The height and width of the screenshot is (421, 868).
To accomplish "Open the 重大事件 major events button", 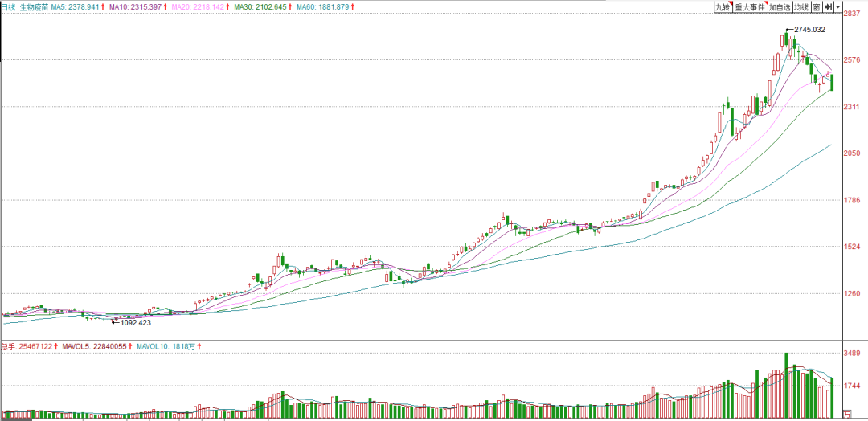I will (x=749, y=6).
